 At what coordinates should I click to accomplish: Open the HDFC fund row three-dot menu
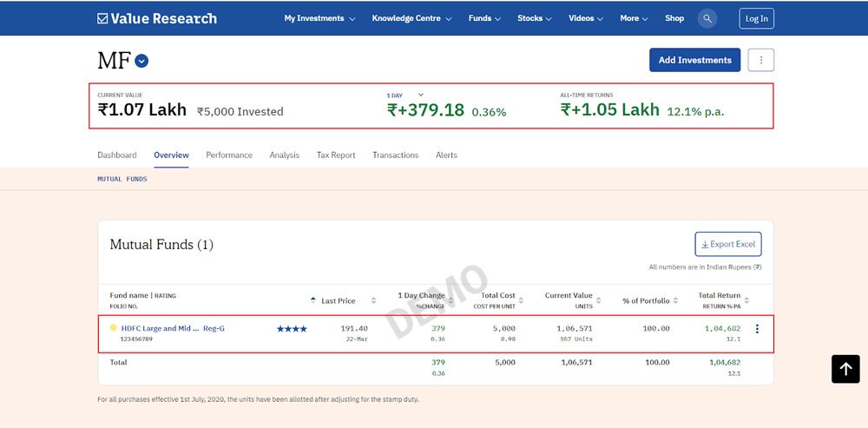click(757, 329)
